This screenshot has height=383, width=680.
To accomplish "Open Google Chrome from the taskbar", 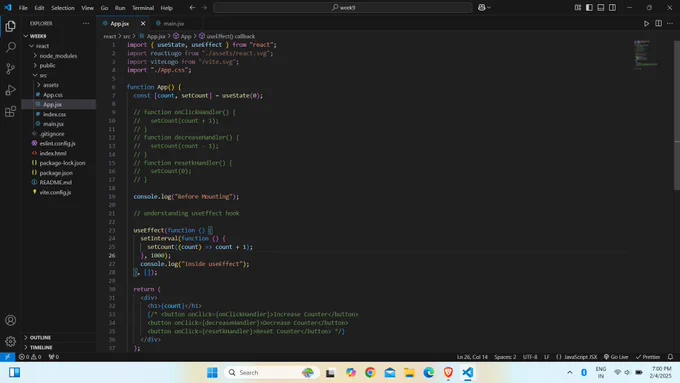I will (370, 373).
